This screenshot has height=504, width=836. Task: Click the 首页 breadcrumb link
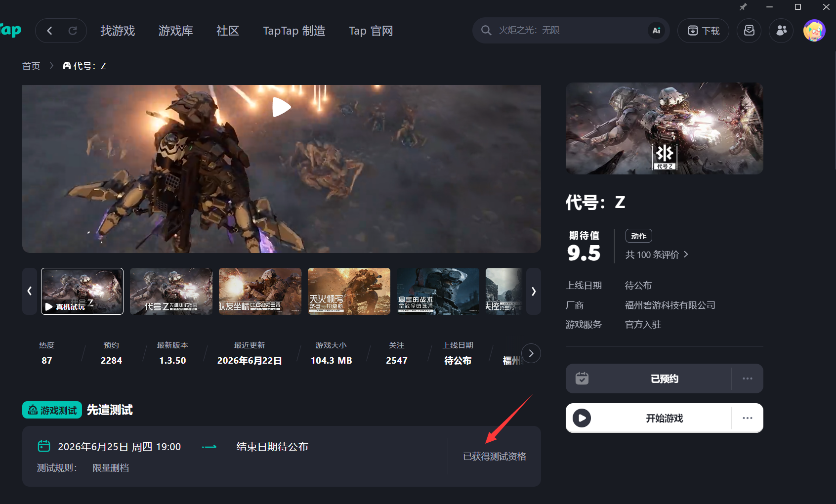[x=31, y=66]
